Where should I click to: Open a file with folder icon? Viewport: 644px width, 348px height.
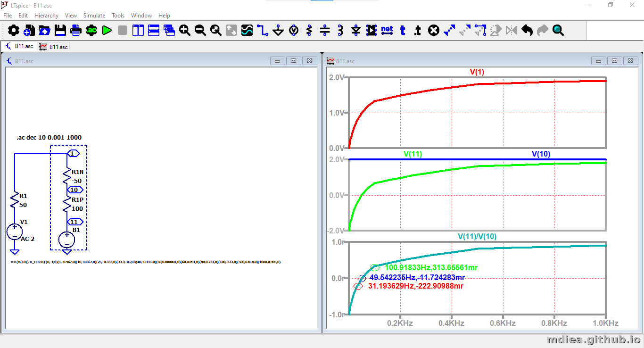(x=45, y=31)
